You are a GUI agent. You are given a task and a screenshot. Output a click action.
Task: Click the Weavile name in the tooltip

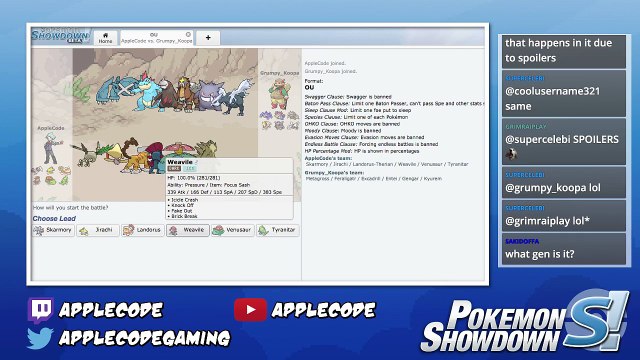tap(180, 162)
